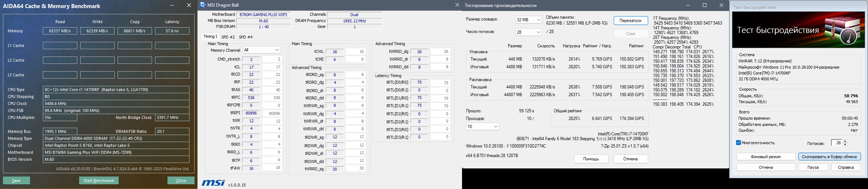Switch to the SPD #2 tab

pos(228,37)
